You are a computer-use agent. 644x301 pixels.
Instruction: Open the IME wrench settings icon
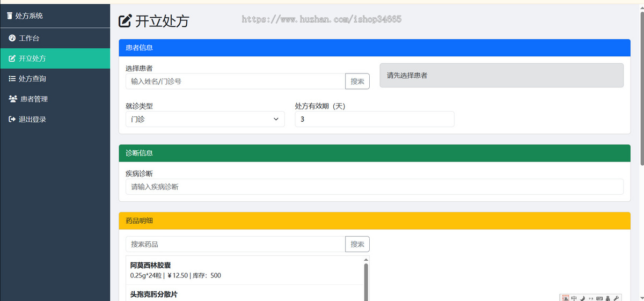pyautogui.click(x=616, y=298)
